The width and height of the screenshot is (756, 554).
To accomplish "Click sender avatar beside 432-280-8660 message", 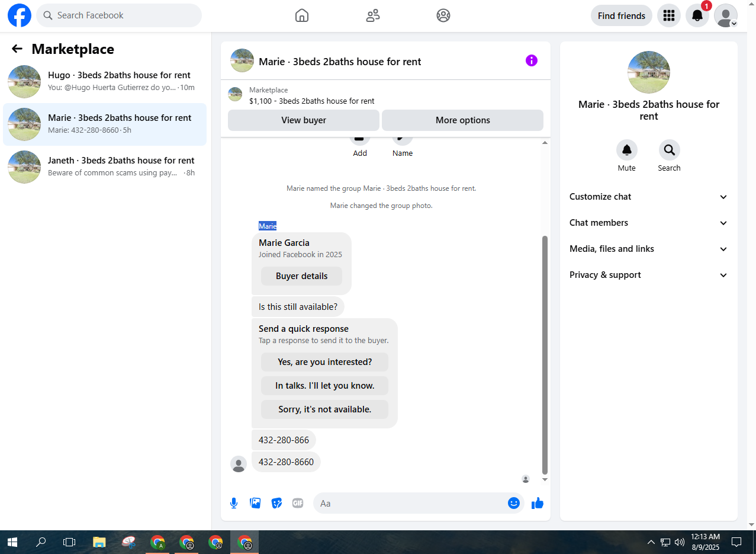I will pos(239,464).
